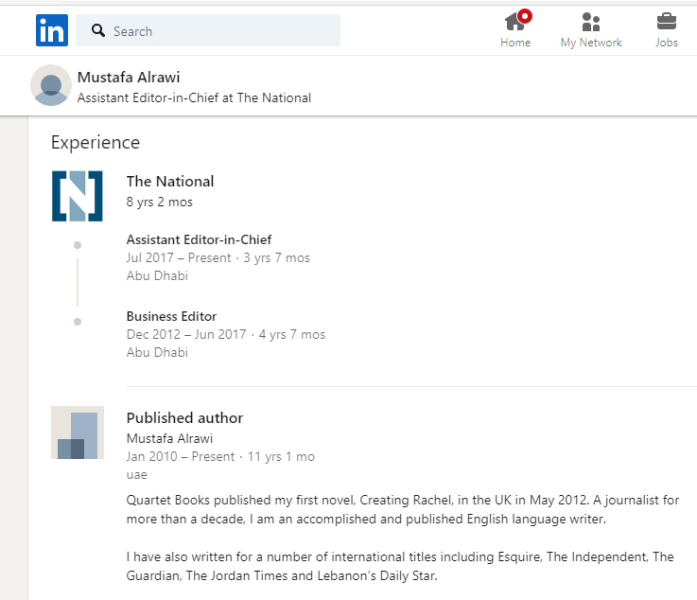Click 'Jan 2010 – Present · 11 yrs 1 mo'

(220, 456)
